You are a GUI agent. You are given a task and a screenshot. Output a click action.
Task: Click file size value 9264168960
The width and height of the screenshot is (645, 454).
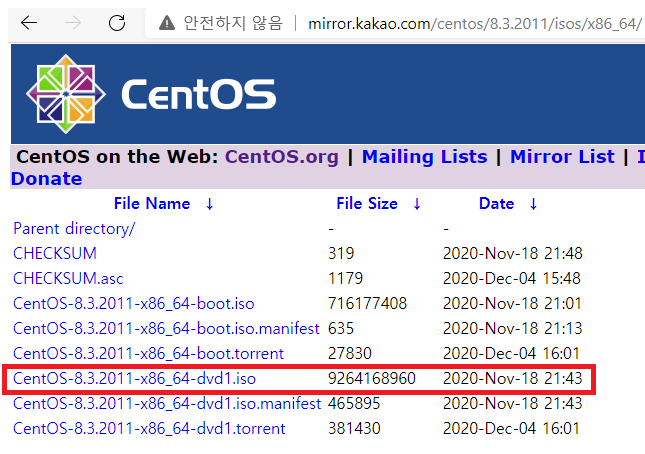pyautogui.click(x=372, y=378)
